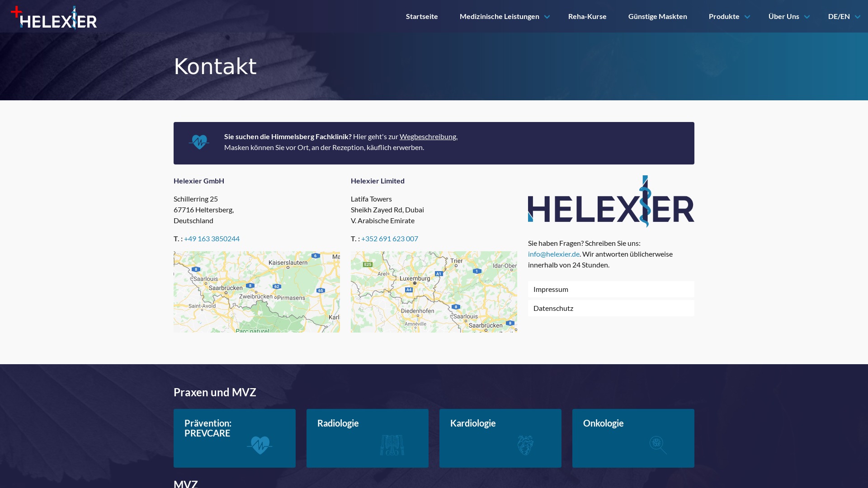Open Günstige Masken page
Viewport: 868px width, 488px height.
pyautogui.click(x=658, y=16)
